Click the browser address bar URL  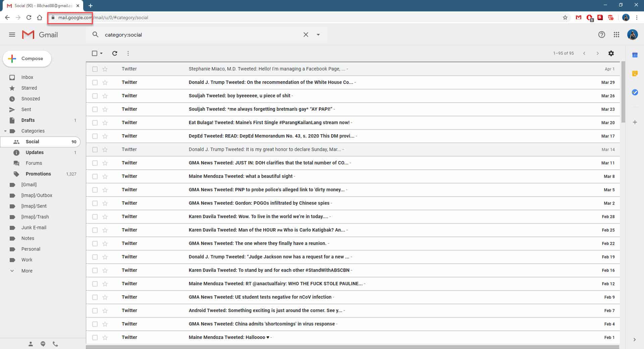point(103,17)
